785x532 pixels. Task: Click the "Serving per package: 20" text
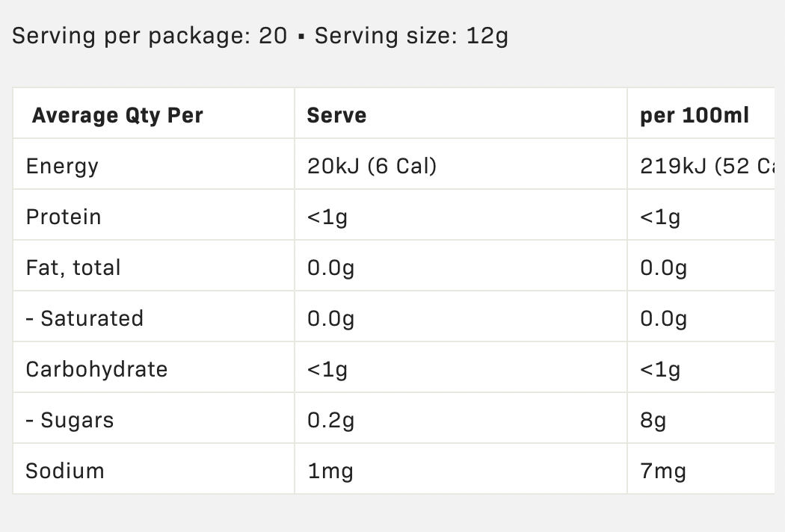point(150,36)
